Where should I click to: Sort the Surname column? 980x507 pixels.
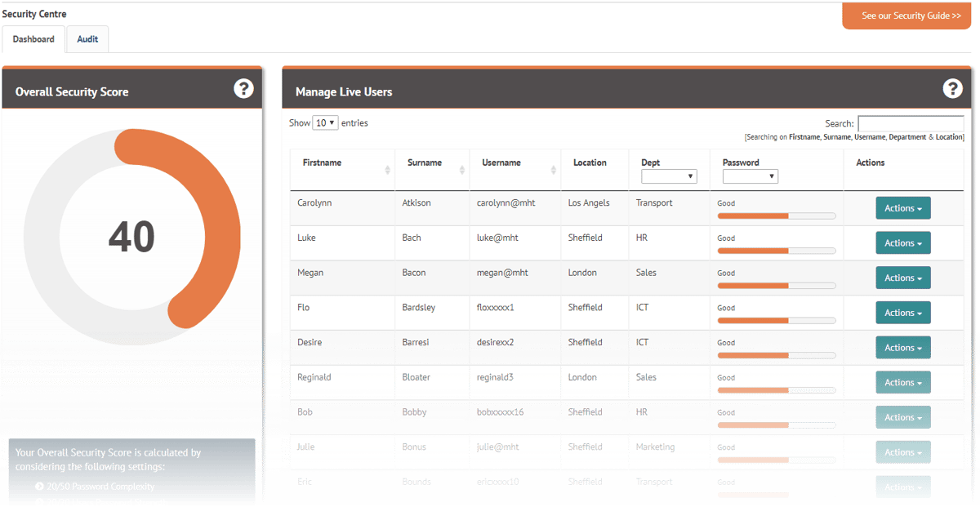462,169
